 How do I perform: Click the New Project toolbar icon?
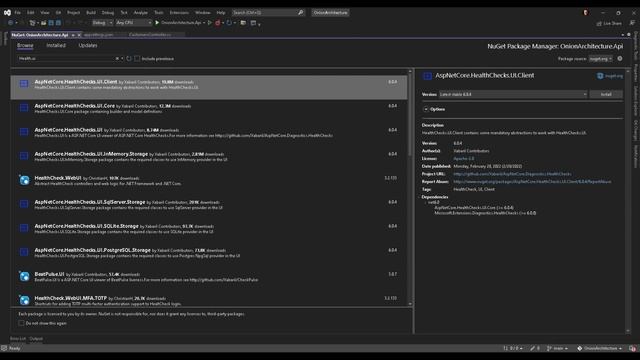32,23
